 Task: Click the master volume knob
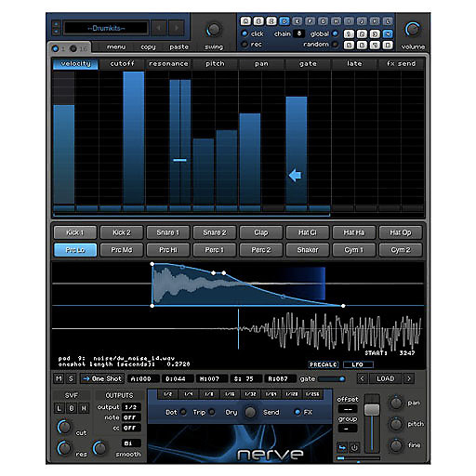413,30
